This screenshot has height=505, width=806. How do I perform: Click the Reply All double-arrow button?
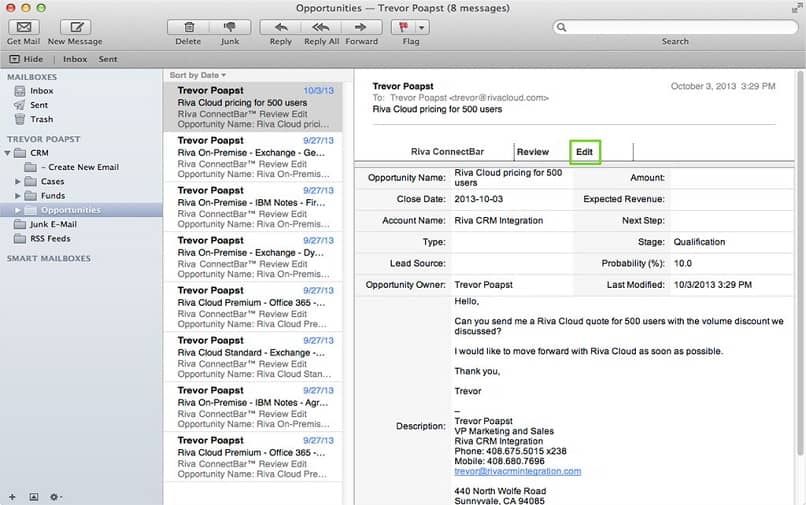click(x=321, y=27)
